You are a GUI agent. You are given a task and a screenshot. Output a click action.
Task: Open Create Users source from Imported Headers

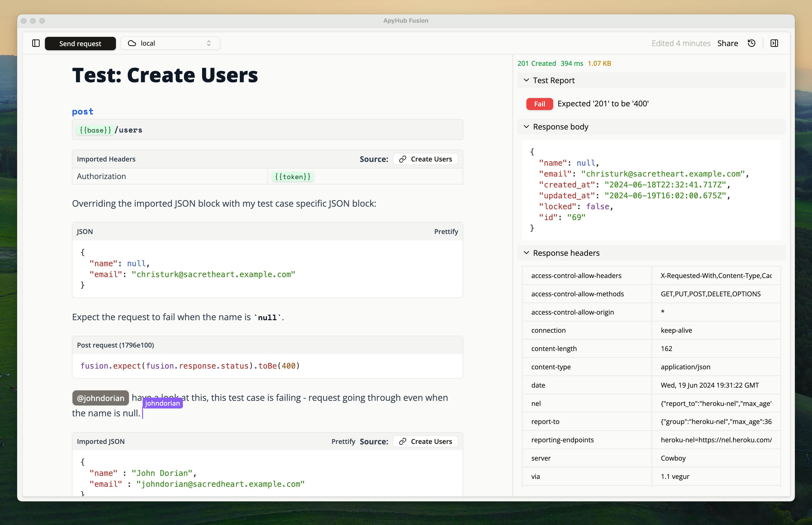pos(425,159)
